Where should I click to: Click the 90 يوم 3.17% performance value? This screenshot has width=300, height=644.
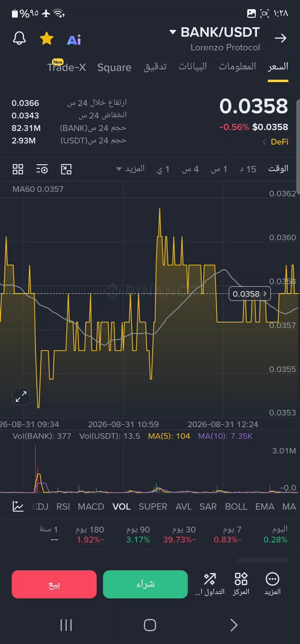(138, 540)
